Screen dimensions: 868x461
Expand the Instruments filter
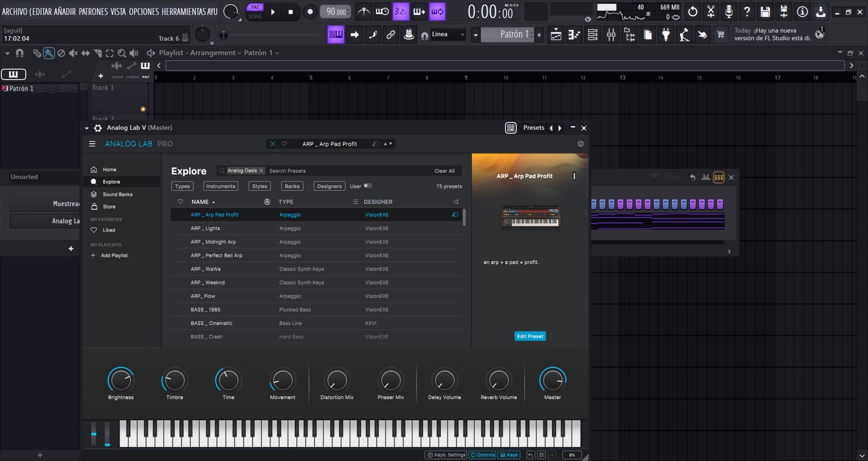221,186
